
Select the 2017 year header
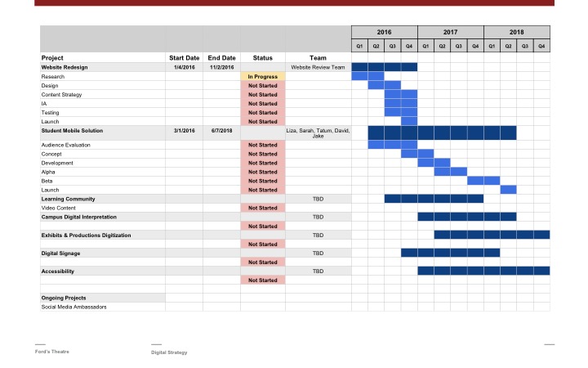point(450,32)
